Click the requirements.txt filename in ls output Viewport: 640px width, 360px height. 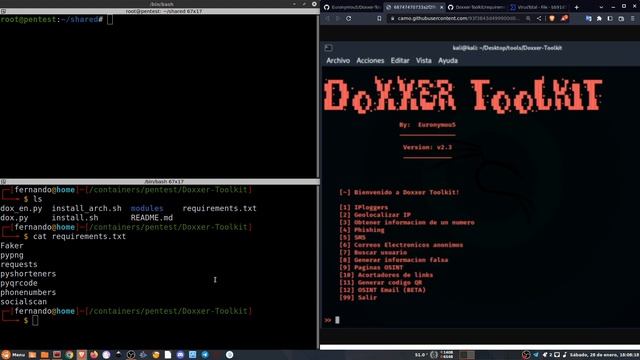pos(219,208)
